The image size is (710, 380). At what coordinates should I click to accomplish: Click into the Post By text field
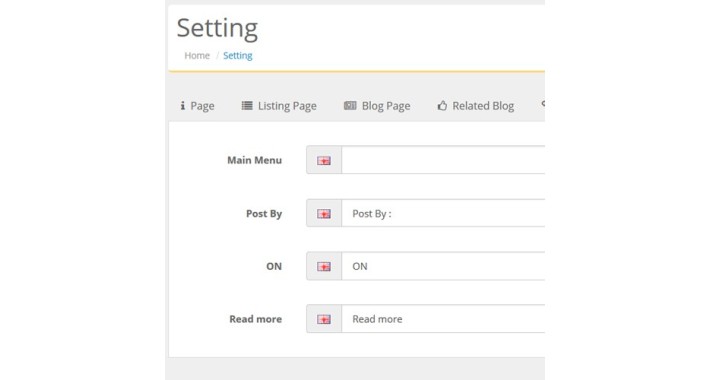coord(443,213)
